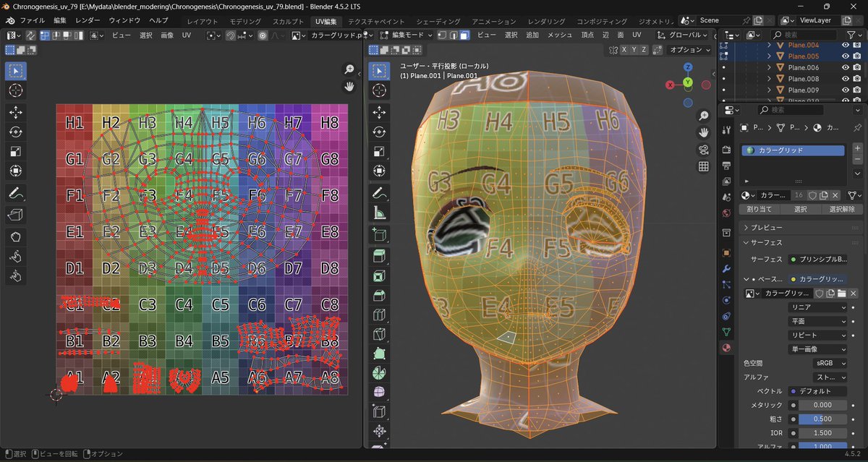Open the ファイル menu
Viewport: 868px width, 462px height.
coord(32,20)
